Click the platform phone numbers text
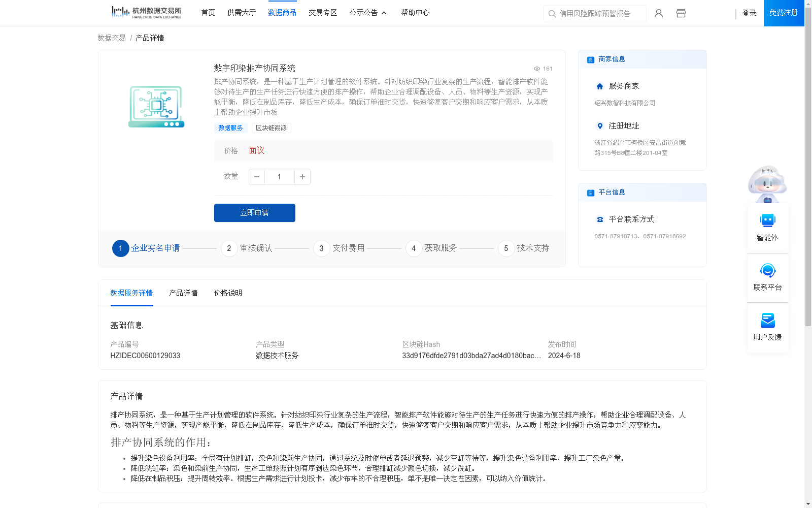 tap(640, 236)
